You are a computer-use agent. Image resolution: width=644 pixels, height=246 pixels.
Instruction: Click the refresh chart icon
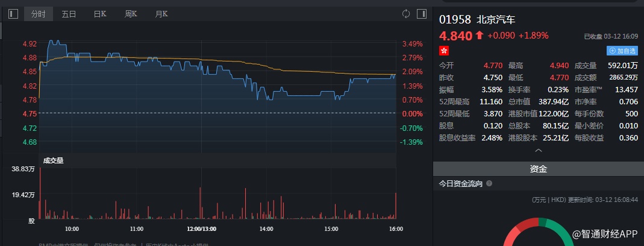click(x=406, y=13)
